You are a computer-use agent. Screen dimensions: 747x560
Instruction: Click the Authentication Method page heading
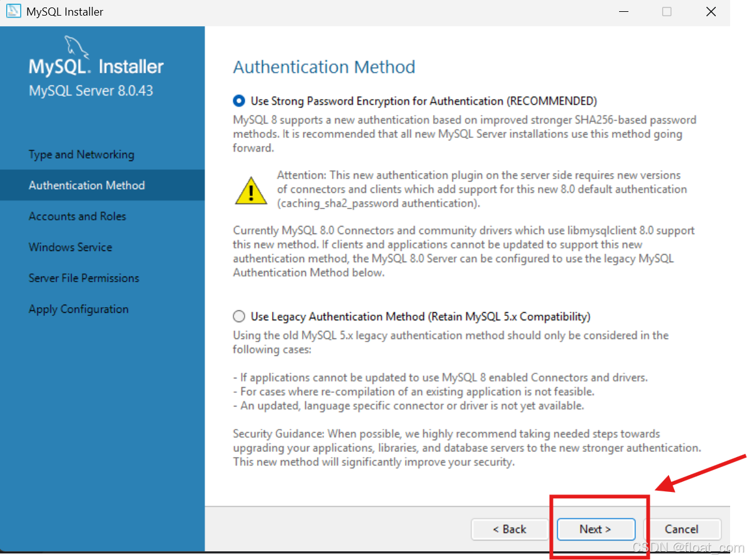tap(324, 67)
